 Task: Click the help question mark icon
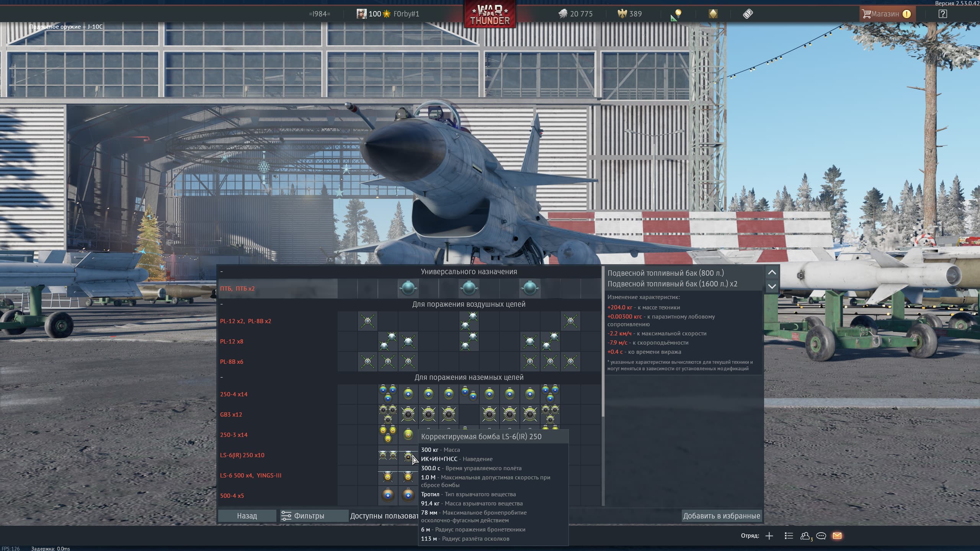tap(942, 14)
